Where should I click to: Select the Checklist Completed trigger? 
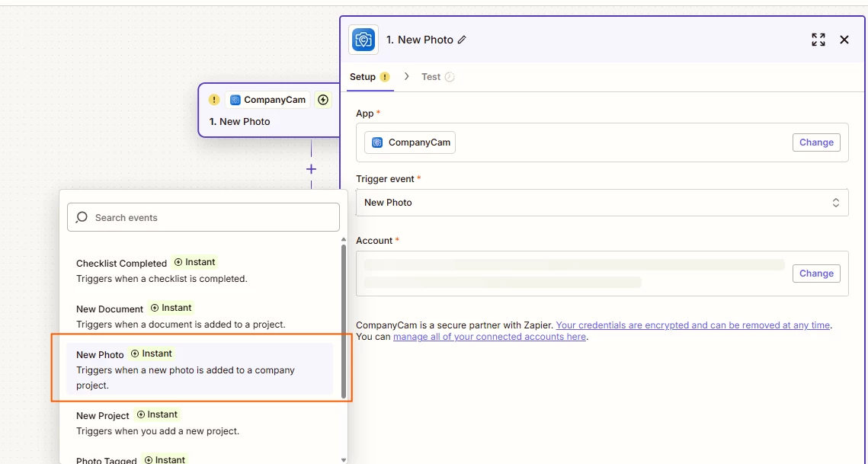200,270
